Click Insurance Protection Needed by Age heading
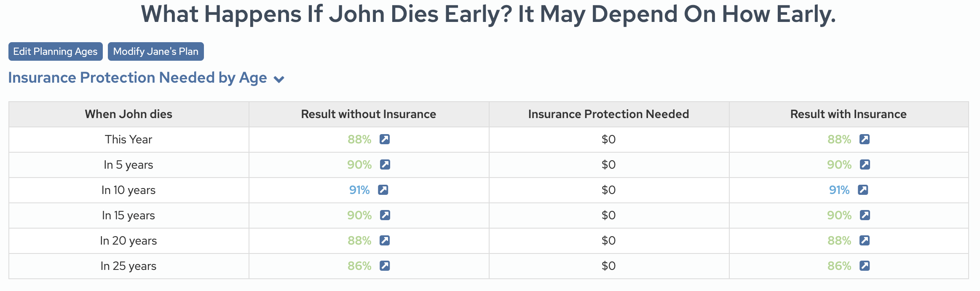Image resolution: width=980 pixels, height=291 pixels. point(137,78)
